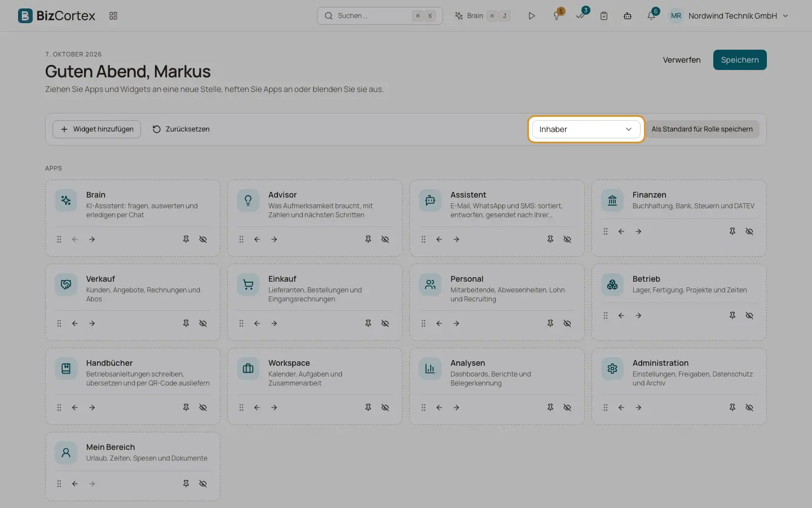Move Advisor card right with arrow
812x508 pixels.
[274, 239]
